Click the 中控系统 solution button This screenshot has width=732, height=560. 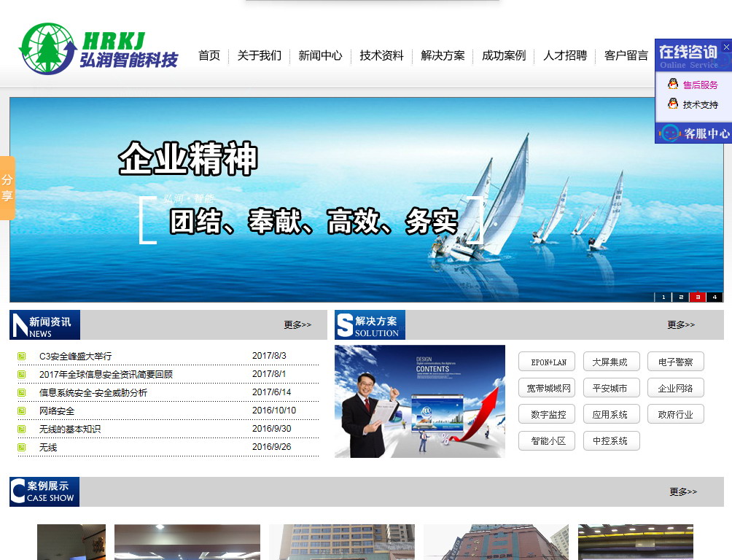coord(612,441)
